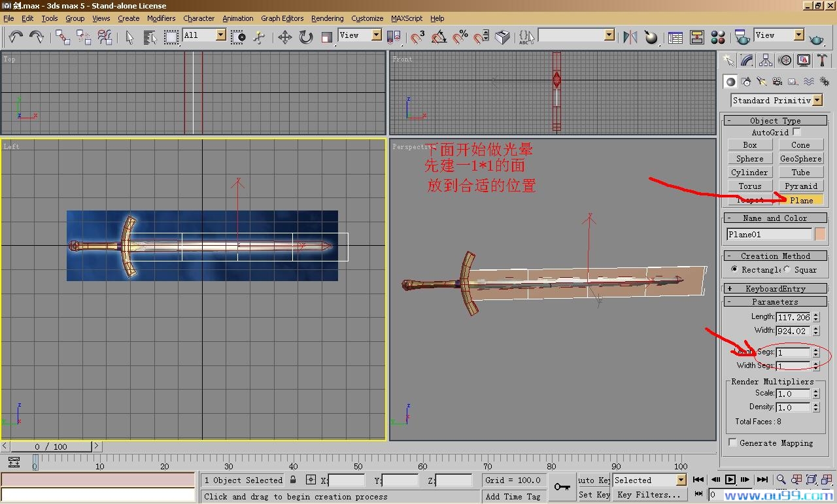
Task: Activate the Select and Rotate tool
Action: [306, 37]
